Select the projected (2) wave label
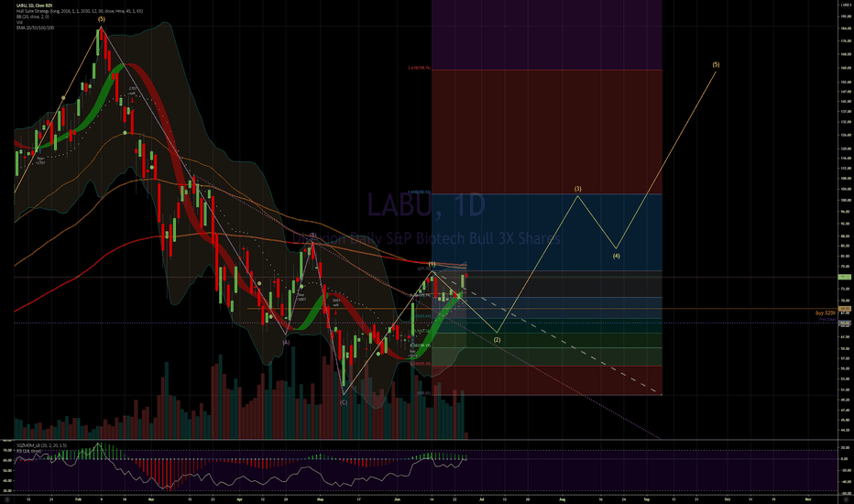Image resolution: width=854 pixels, height=504 pixels. [x=497, y=339]
